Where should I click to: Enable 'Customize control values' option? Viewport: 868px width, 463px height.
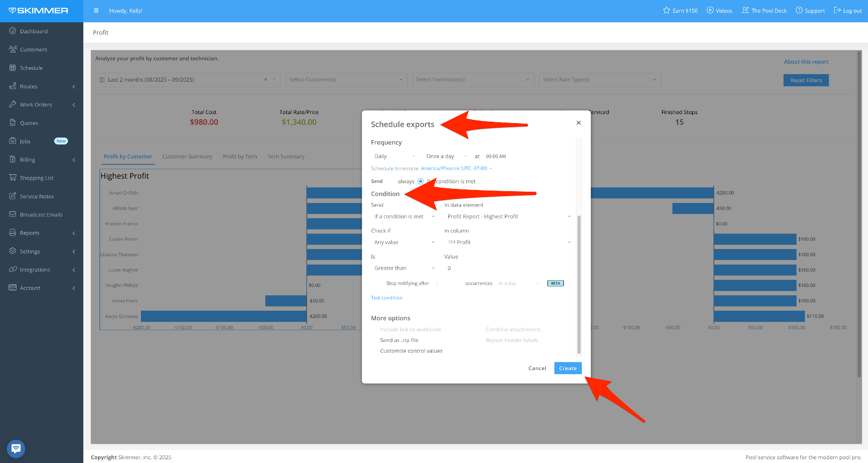[x=411, y=351]
